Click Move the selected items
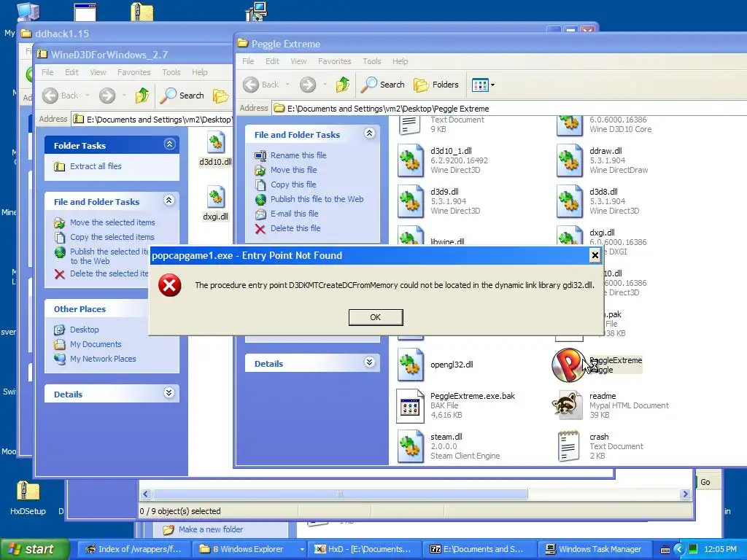Screen dimensions: 747x560 coord(112,222)
